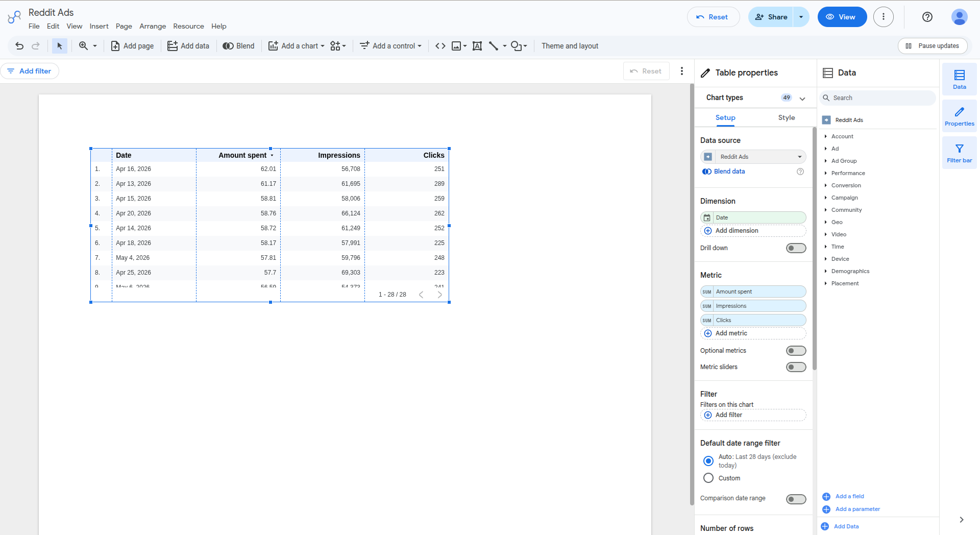Open the filter bar three-dot menu
Viewport: 980px width, 535px height.
pyautogui.click(x=682, y=71)
